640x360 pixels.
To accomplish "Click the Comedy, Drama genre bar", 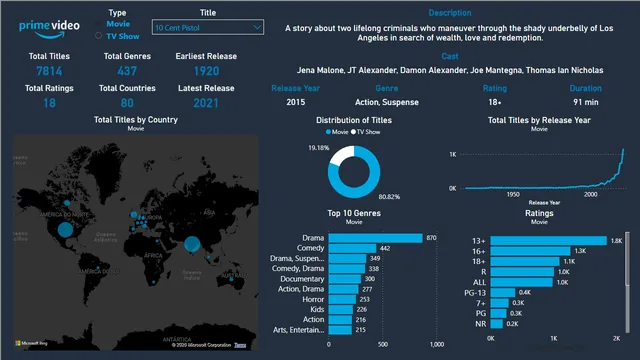I will tap(347, 269).
